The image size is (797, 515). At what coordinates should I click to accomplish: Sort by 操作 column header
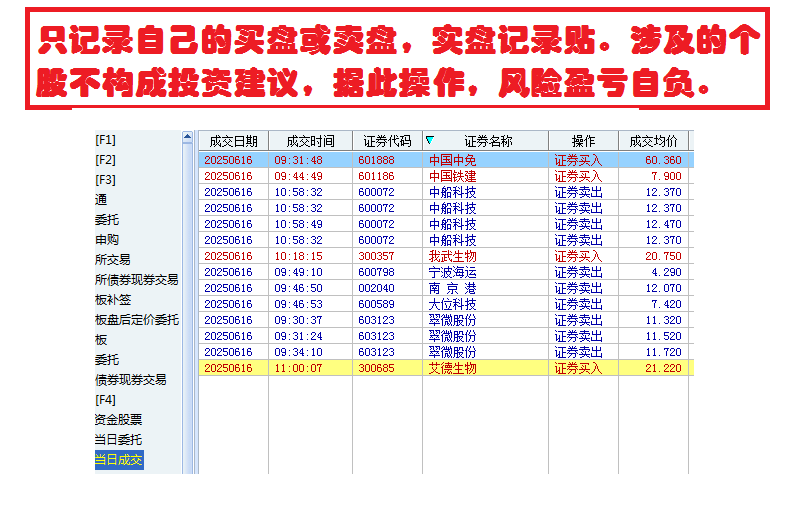(584, 141)
